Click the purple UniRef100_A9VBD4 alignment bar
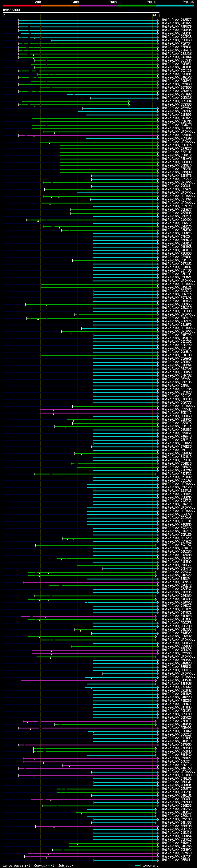This screenshot has width=197, height=868. 89,135
